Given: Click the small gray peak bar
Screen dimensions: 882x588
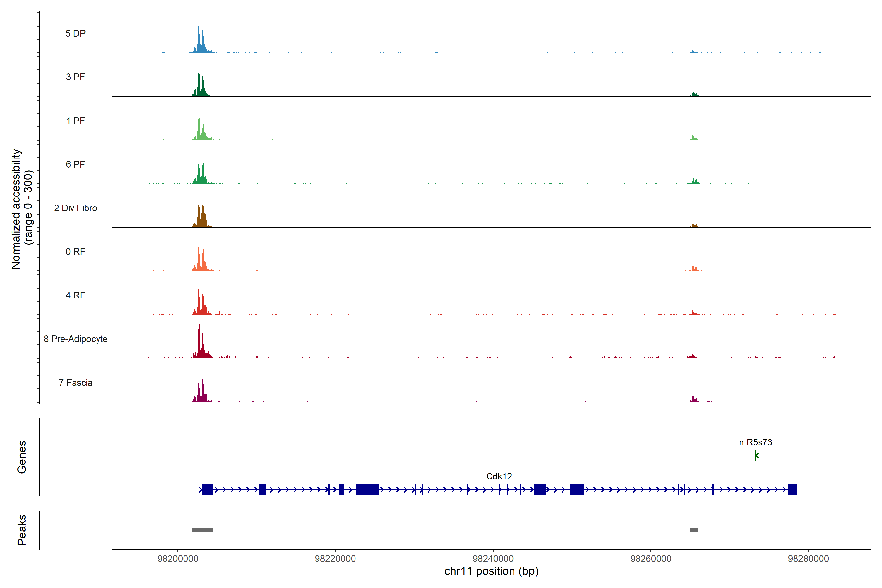Looking at the screenshot, I should pyautogui.click(x=694, y=530).
